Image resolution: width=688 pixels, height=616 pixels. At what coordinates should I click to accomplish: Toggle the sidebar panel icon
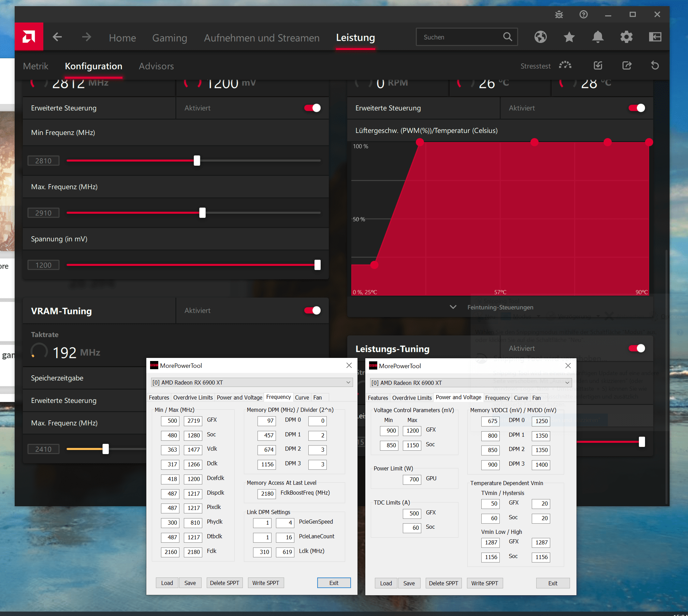655,37
